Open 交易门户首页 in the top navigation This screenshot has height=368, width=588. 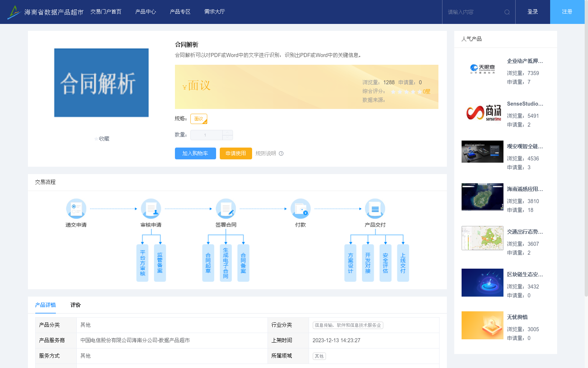click(x=106, y=12)
